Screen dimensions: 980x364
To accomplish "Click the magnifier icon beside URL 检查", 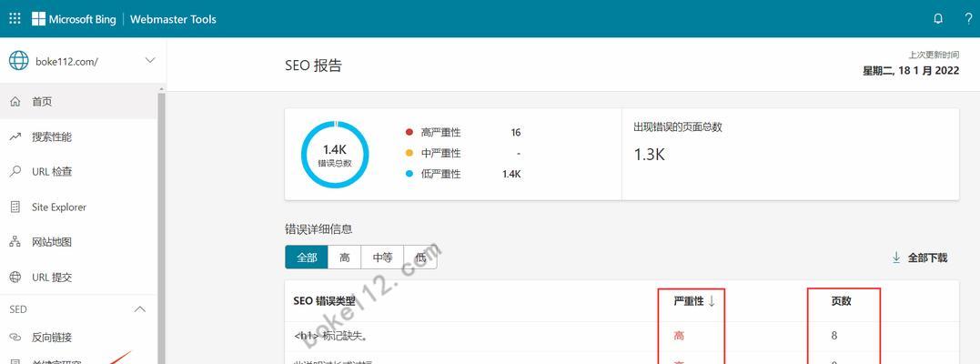I will [15, 171].
